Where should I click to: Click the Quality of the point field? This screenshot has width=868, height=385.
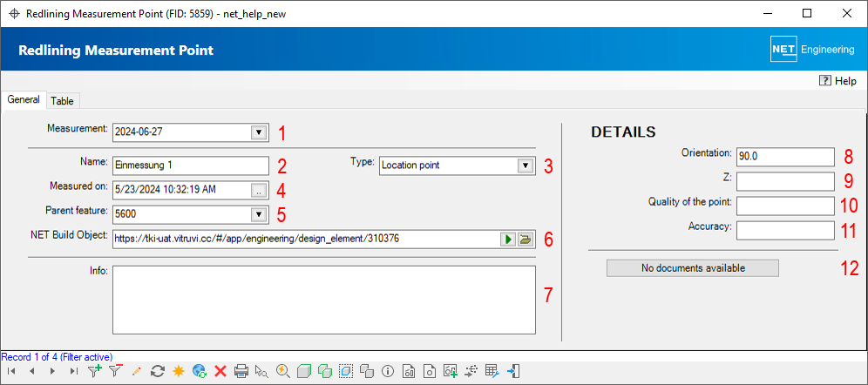785,206
